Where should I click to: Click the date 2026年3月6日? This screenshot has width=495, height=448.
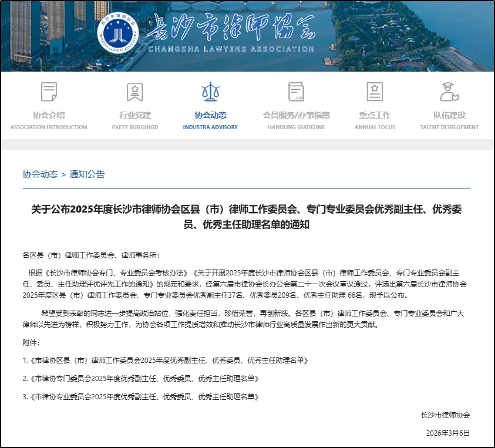click(x=447, y=433)
